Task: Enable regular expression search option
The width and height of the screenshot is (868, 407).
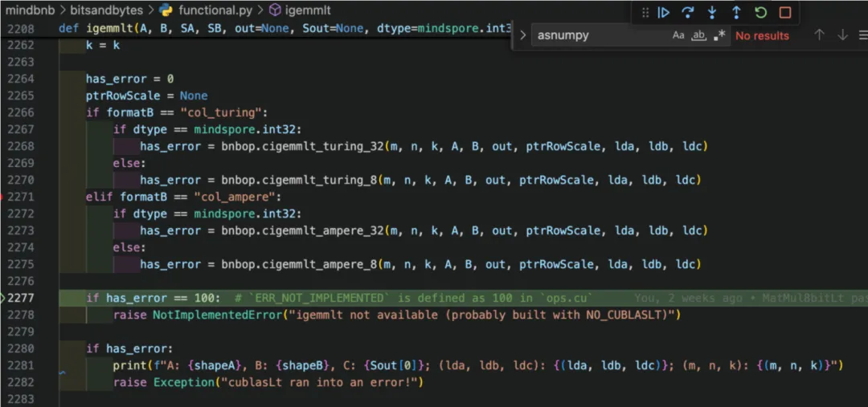Action: click(x=719, y=35)
